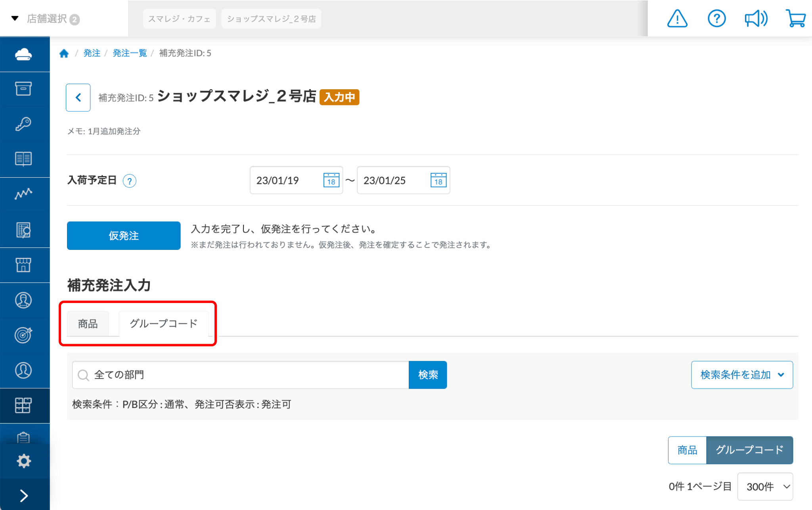This screenshot has width=812, height=510.
Task: Click the cloud icon in sidebar
Action: click(x=24, y=54)
